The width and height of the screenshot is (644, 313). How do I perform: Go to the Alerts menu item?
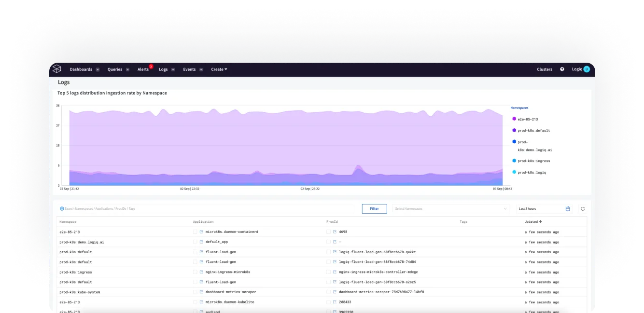(x=143, y=69)
